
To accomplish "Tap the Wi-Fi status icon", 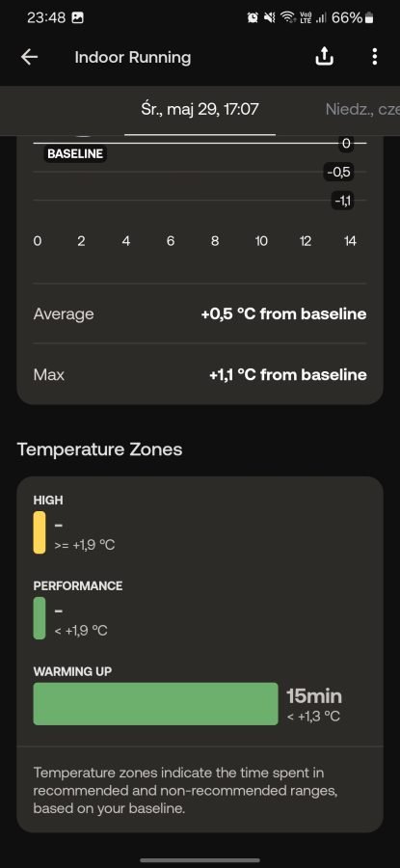I will pos(287,17).
